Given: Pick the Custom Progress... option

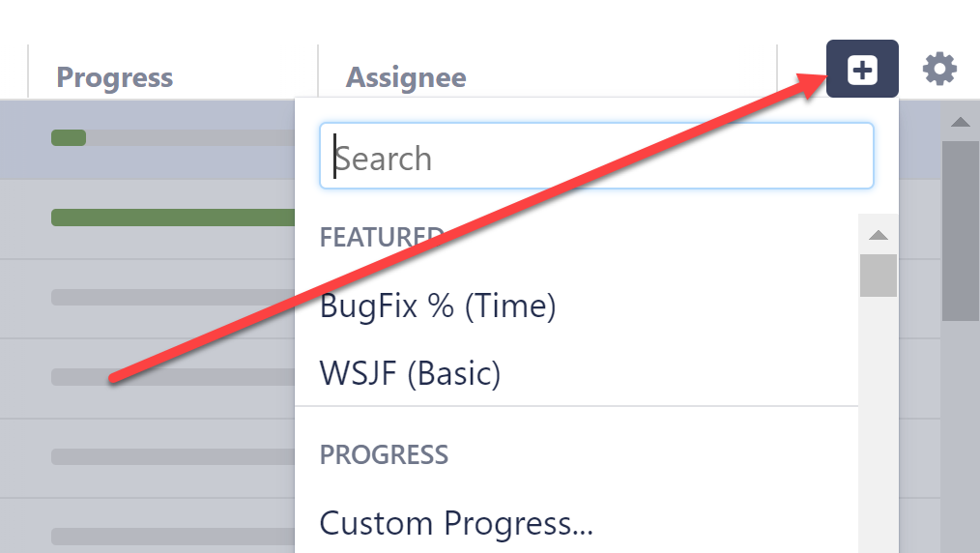Looking at the screenshot, I should coord(455,523).
